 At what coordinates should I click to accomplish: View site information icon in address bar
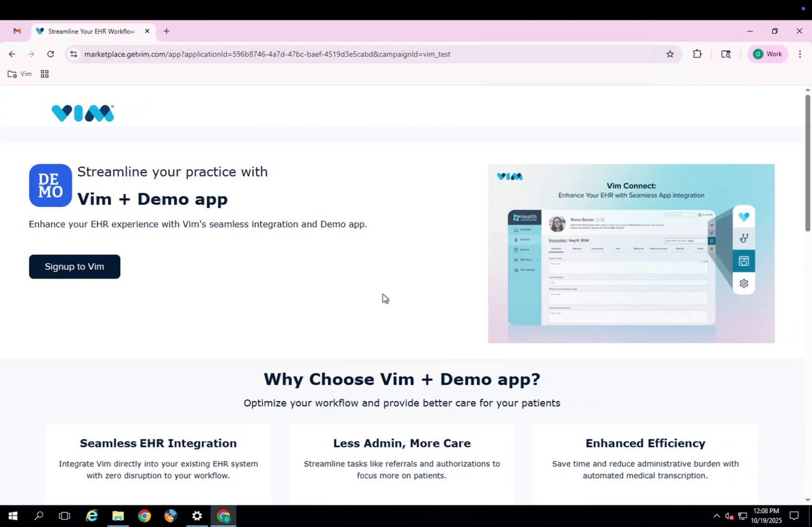tap(74, 54)
